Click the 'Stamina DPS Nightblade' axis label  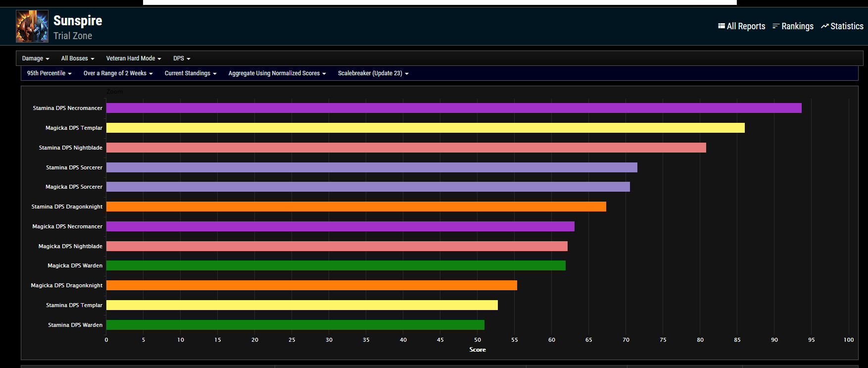click(71, 148)
